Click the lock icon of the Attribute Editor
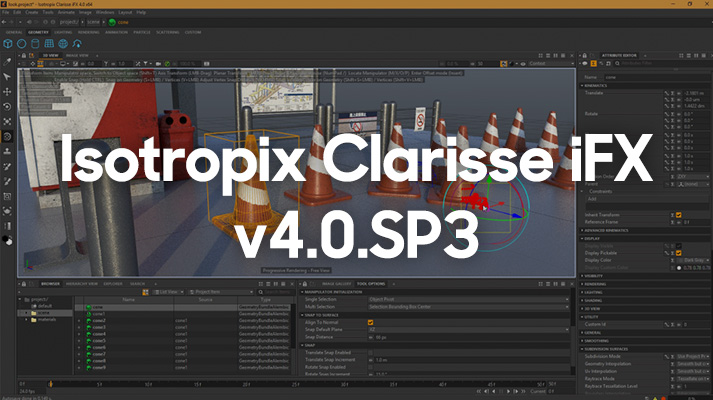713x400 pixels. pos(585,55)
